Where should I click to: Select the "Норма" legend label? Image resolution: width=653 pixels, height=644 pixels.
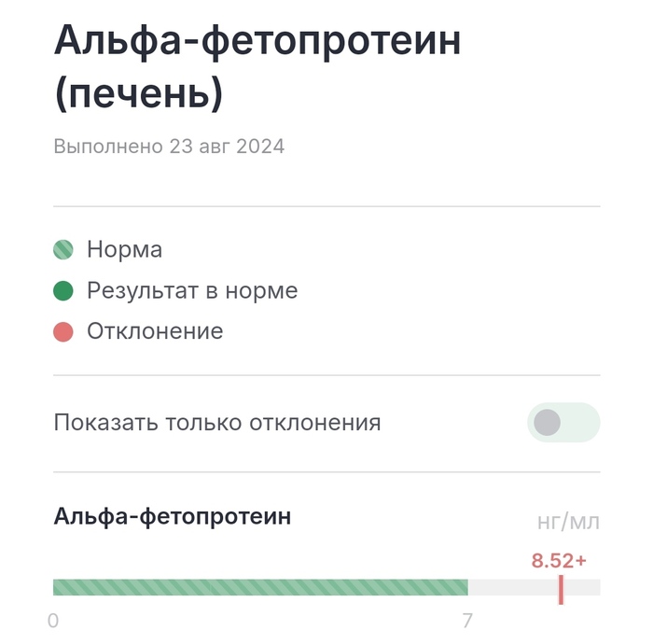click(x=124, y=250)
